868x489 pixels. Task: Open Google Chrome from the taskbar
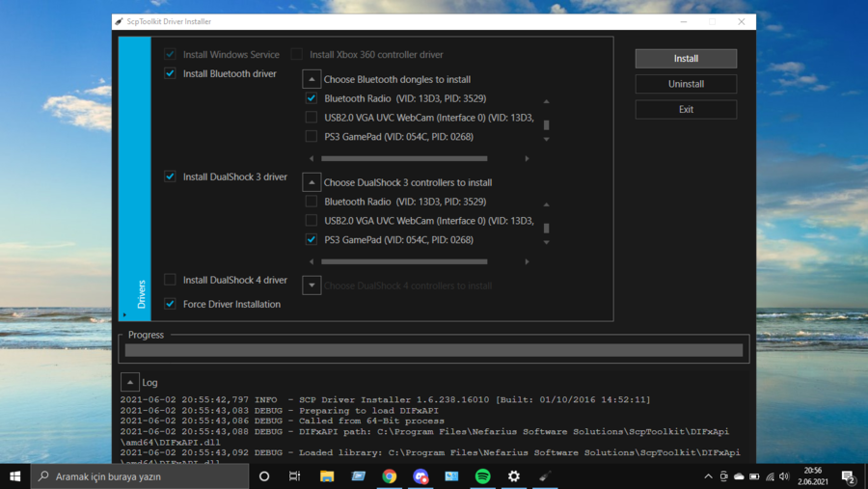[x=389, y=476]
